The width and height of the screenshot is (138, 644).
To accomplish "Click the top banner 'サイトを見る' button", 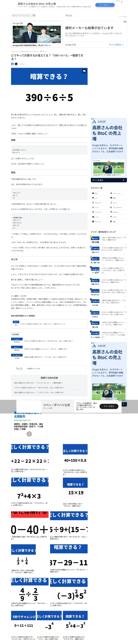I will [105, 5].
